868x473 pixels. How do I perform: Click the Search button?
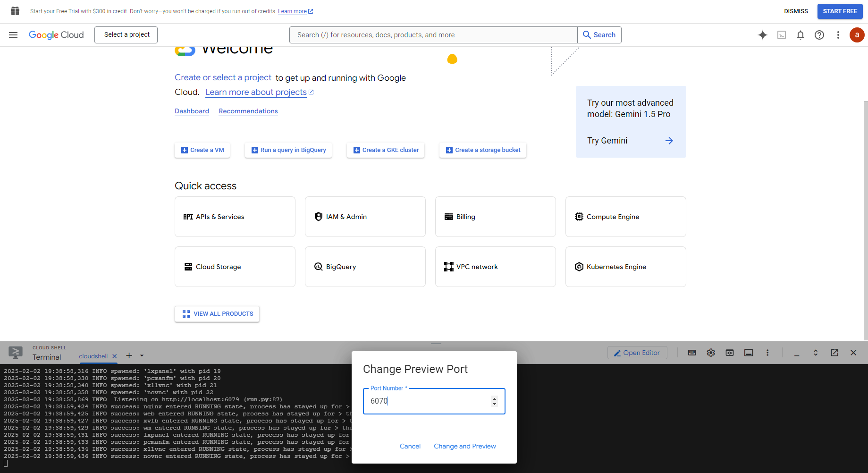click(x=599, y=35)
